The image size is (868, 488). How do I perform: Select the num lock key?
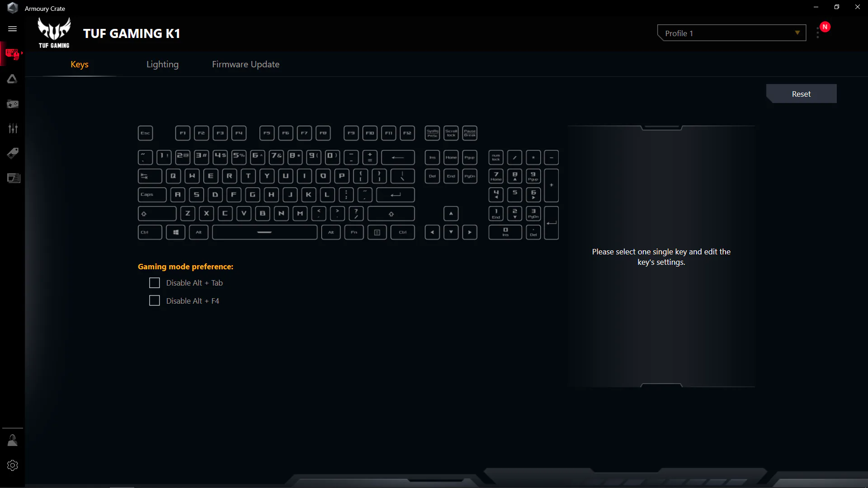(496, 157)
